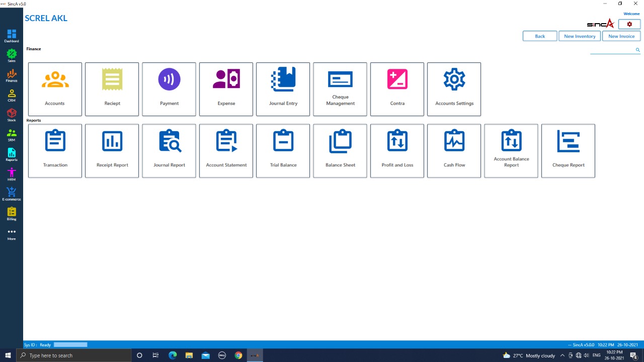Image resolution: width=644 pixels, height=362 pixels.
Task: Open the Payment tile
Action: click(169, 89)
